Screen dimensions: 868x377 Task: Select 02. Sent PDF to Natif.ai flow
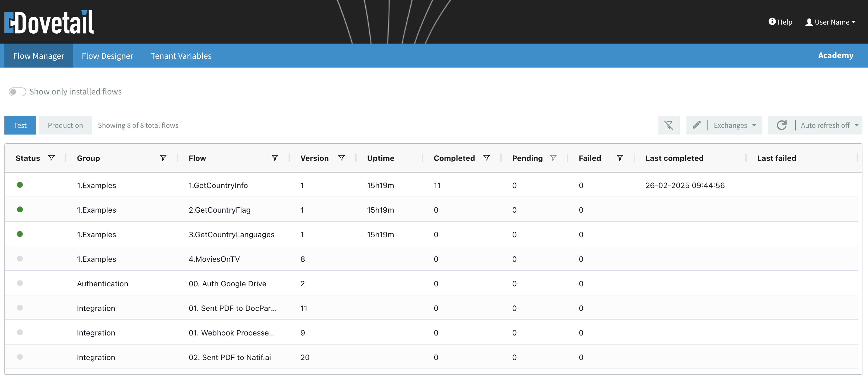[230, 357]
